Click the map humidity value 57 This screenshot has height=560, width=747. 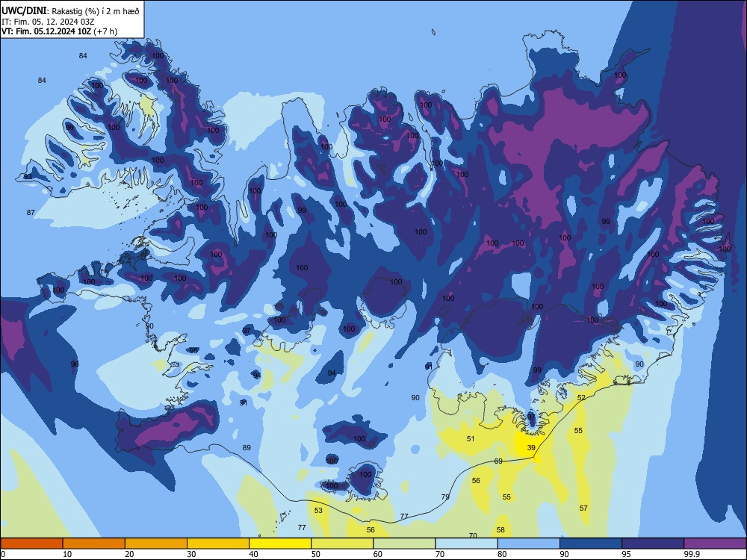click(583, 508)
